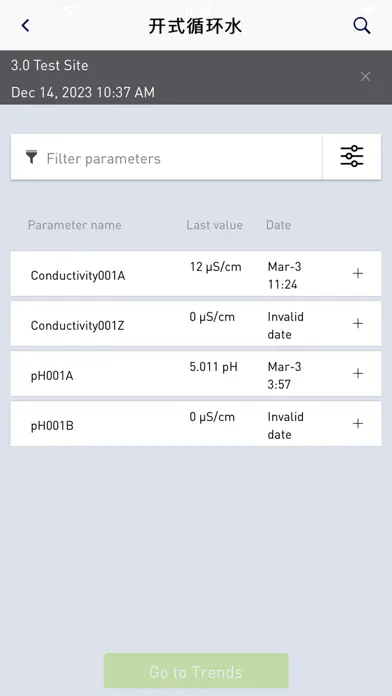Open search with magnifier icon
Image resolution: width=392 pixels, height=696 pixels.
pyautogui.click(x=362, y=26)
